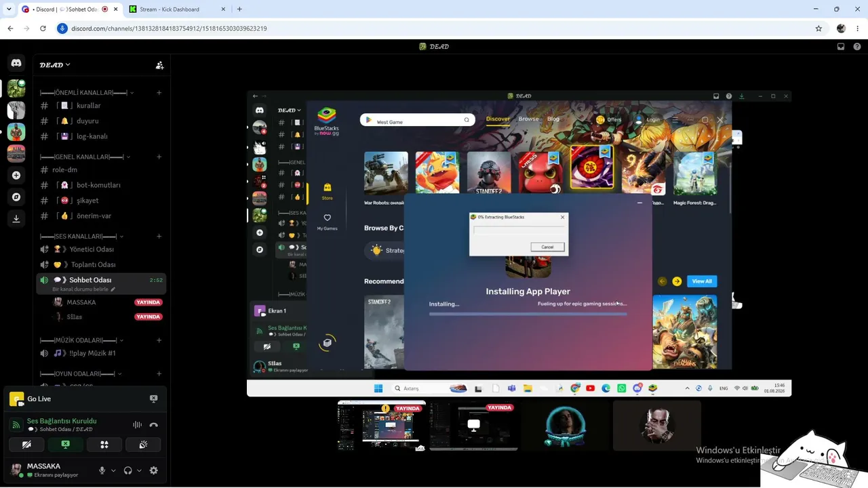Collapse OYUN ODALARI category
This screenshot has height=488, width=868.
[81, 373]
